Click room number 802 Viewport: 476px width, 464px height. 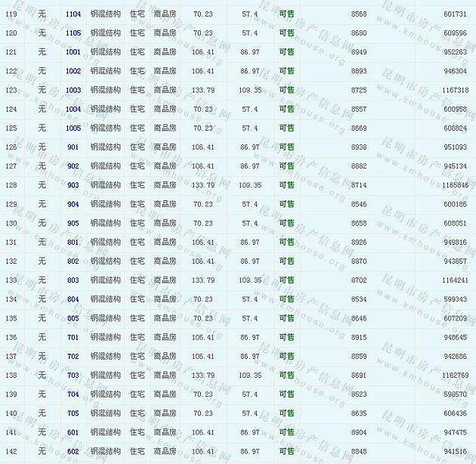click(73, 261)
